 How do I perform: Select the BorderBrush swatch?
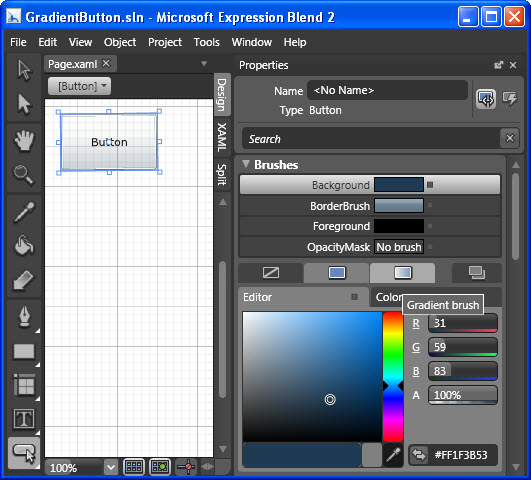[399, 205]
